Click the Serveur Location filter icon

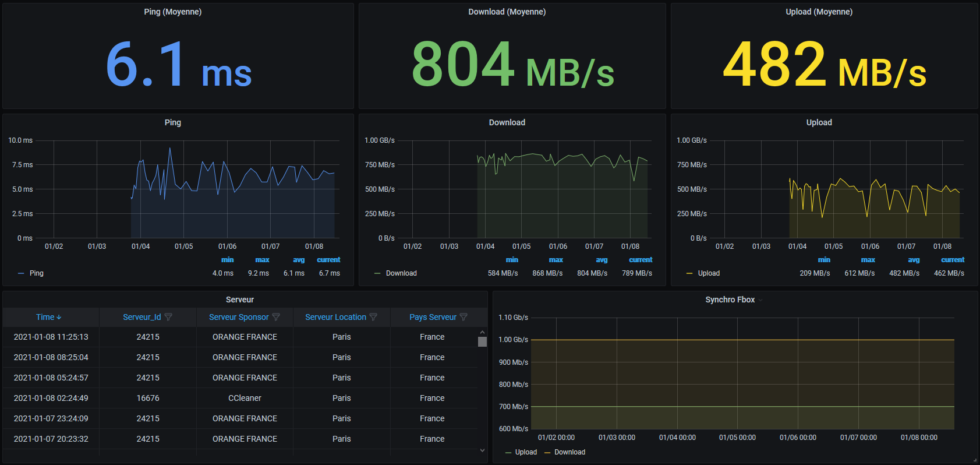373,317
